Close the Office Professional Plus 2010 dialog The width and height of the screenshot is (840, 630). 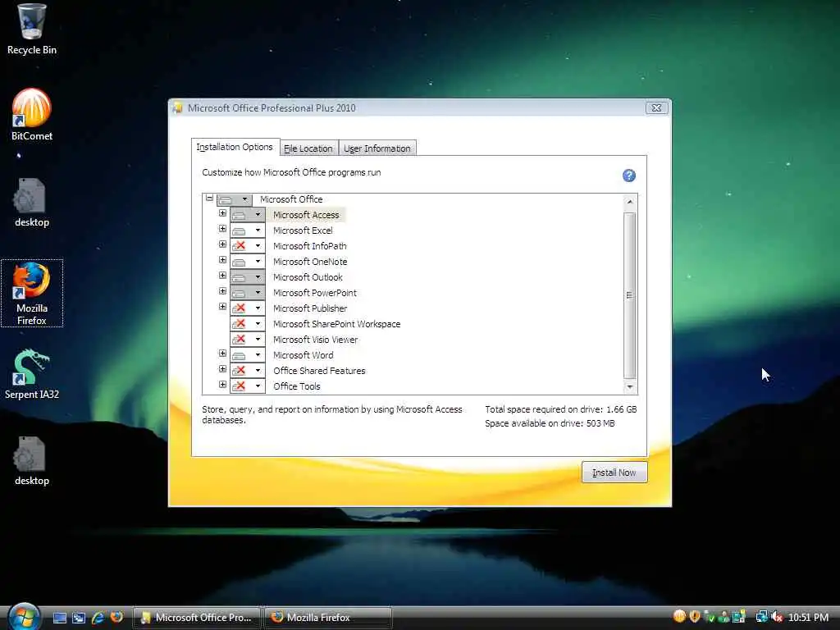(657, 107)
